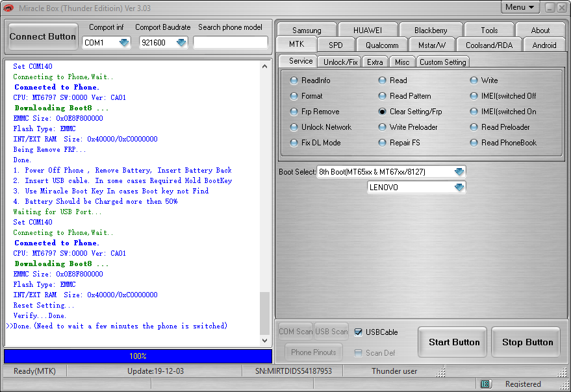
Task: Click the Stop Button
Action: [527, 342]
